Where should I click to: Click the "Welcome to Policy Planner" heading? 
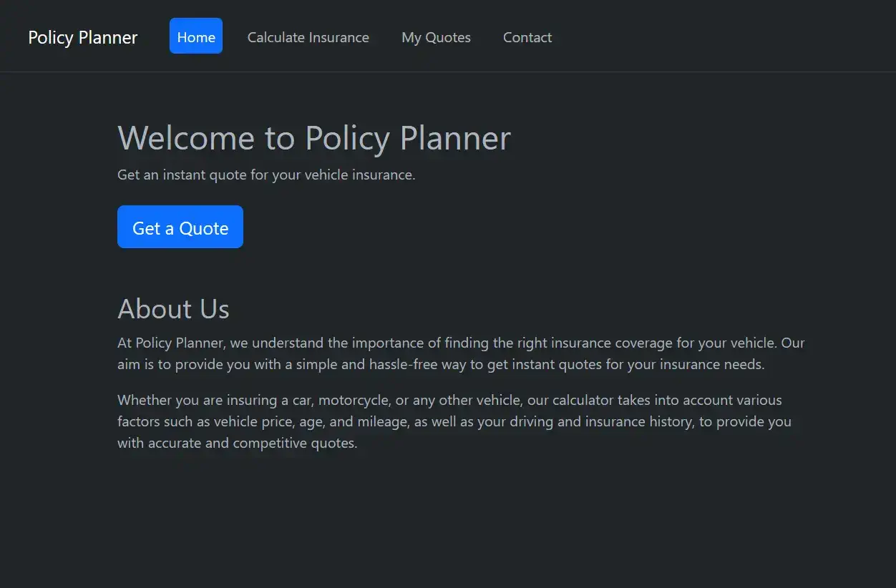pos(313,137)
